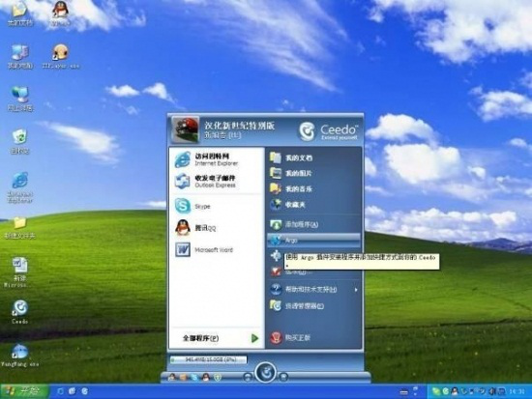Open the Ceedo desktop shortcut

[x=20, y=312]
